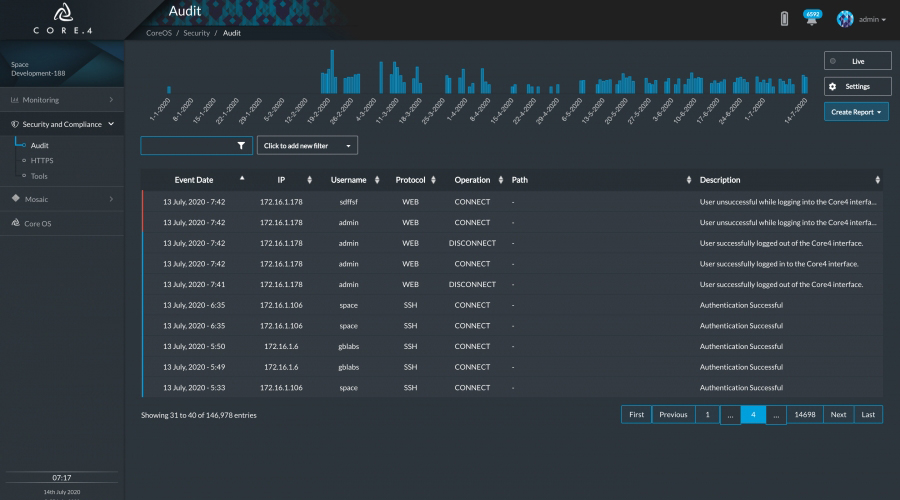The height and width of the screenshot is (500, 900).
Task: Click the Settings gear icon
Action: (x=833, y=87)
